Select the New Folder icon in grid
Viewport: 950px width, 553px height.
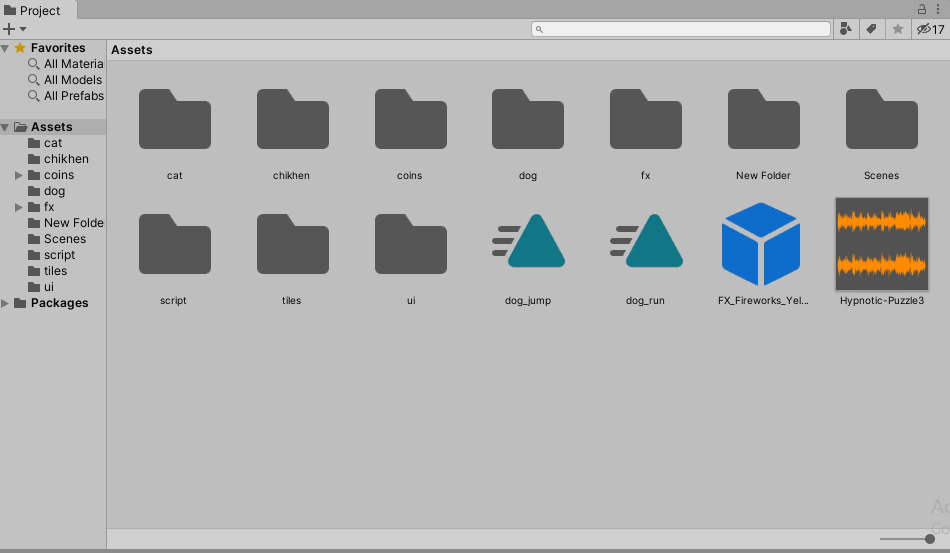pyautogui.click(x=763, y=119)
